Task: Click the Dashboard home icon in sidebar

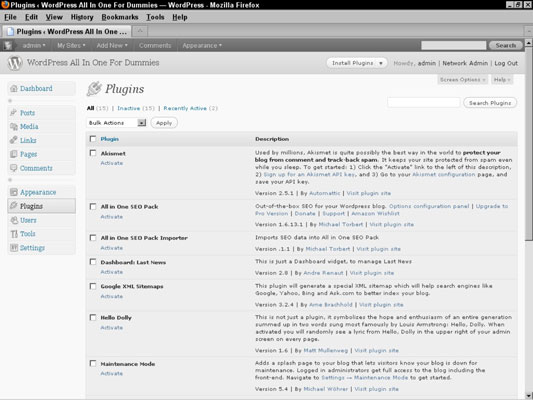Action: (14, 89)
